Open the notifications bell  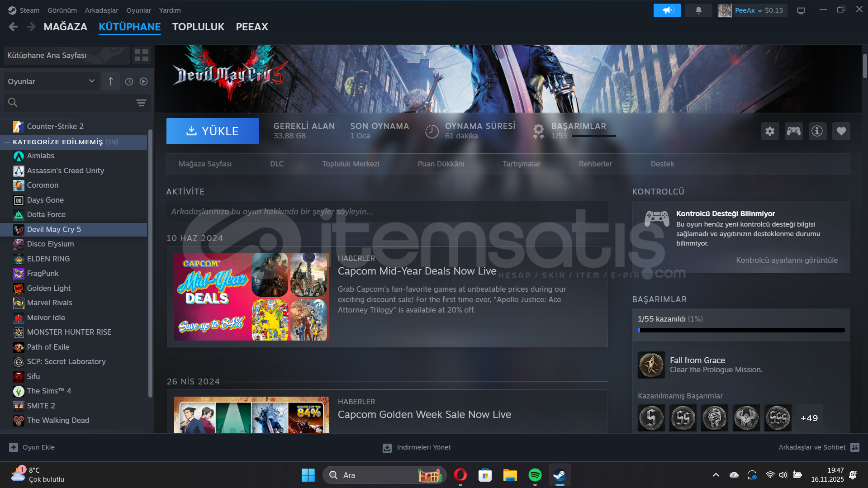point(698,10)
